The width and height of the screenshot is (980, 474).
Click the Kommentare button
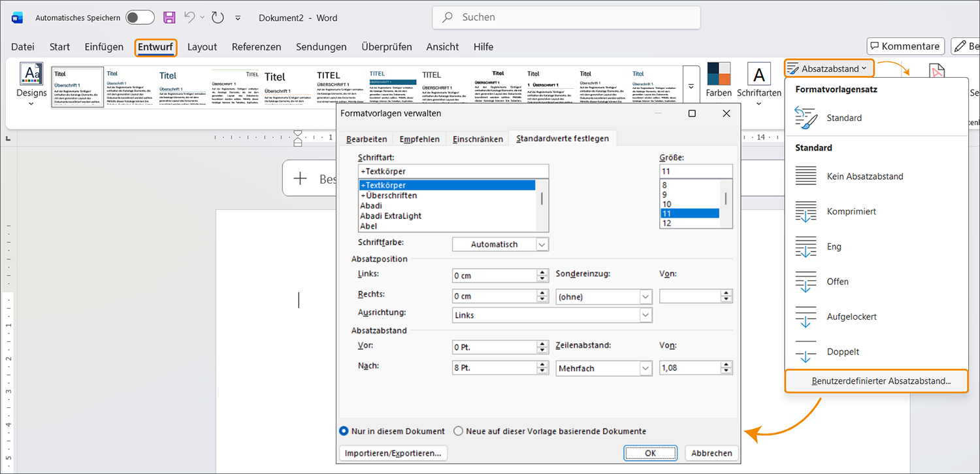[x=906, y=46]
